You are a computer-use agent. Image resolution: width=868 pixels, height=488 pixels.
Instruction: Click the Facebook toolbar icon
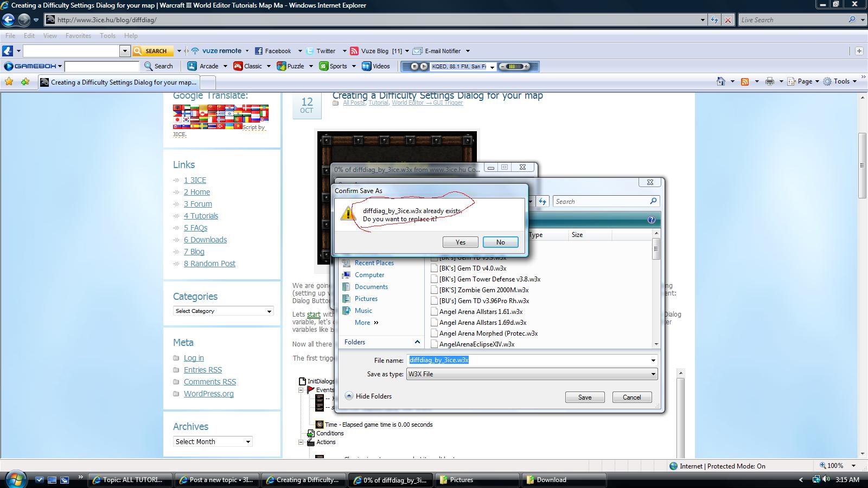[259, 51]
